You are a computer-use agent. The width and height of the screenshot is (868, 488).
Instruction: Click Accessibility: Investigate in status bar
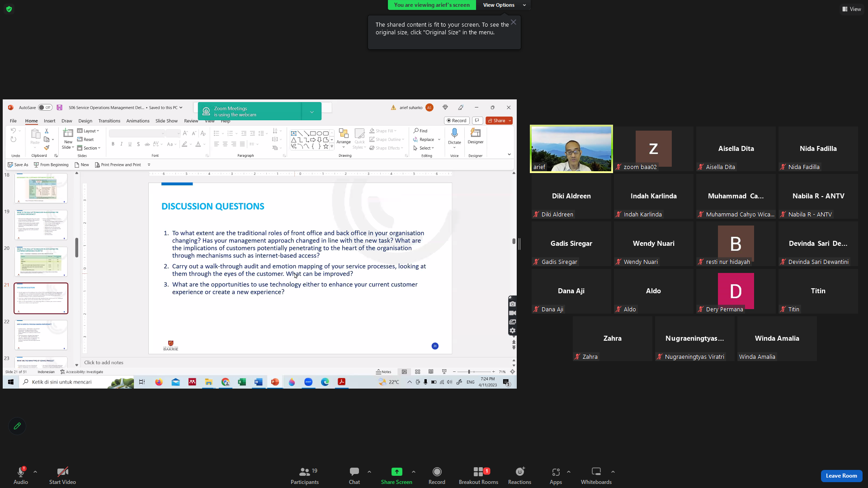click(x=82, y=372)
